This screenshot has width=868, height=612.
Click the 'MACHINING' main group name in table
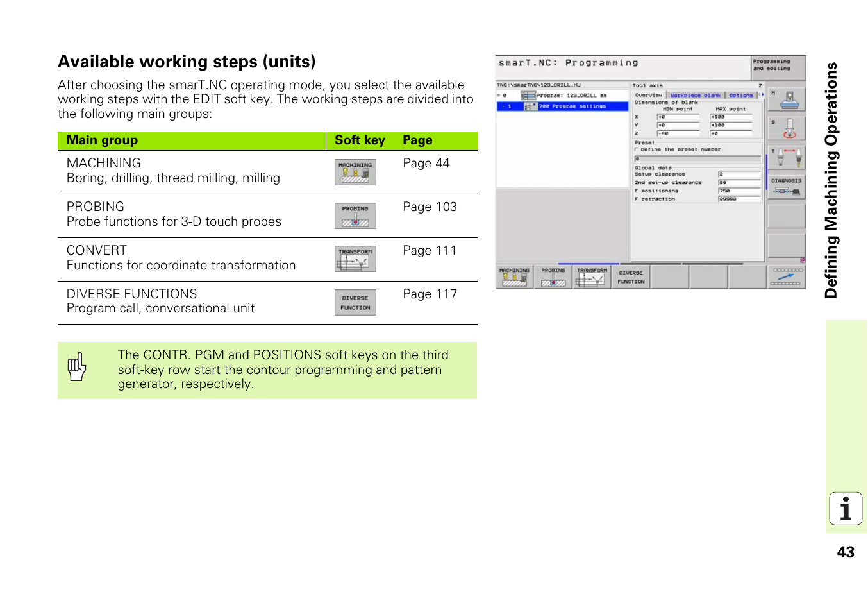(x=104, y=164)
